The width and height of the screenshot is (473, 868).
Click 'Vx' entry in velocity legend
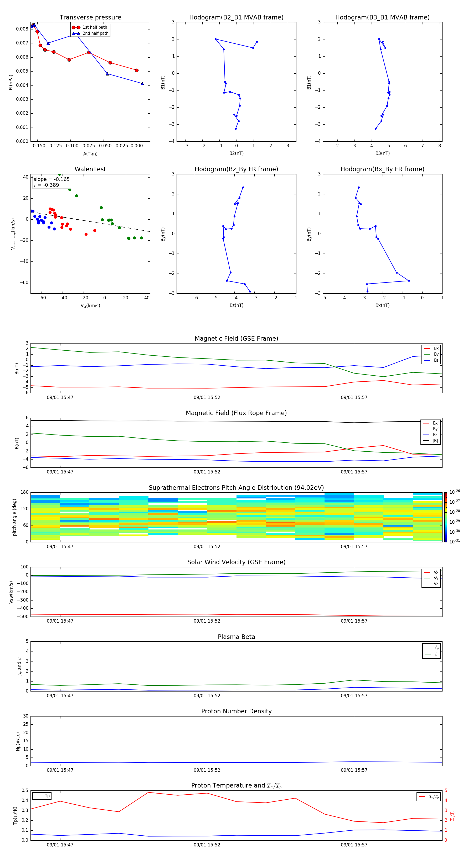pos(431,572)
